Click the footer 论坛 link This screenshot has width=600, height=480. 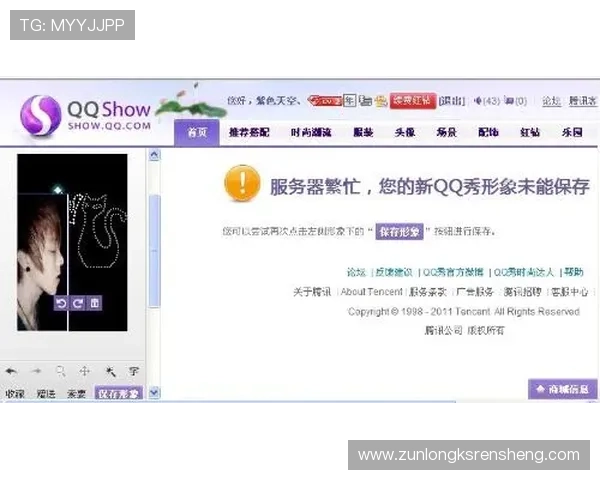[x=356, y=272]
